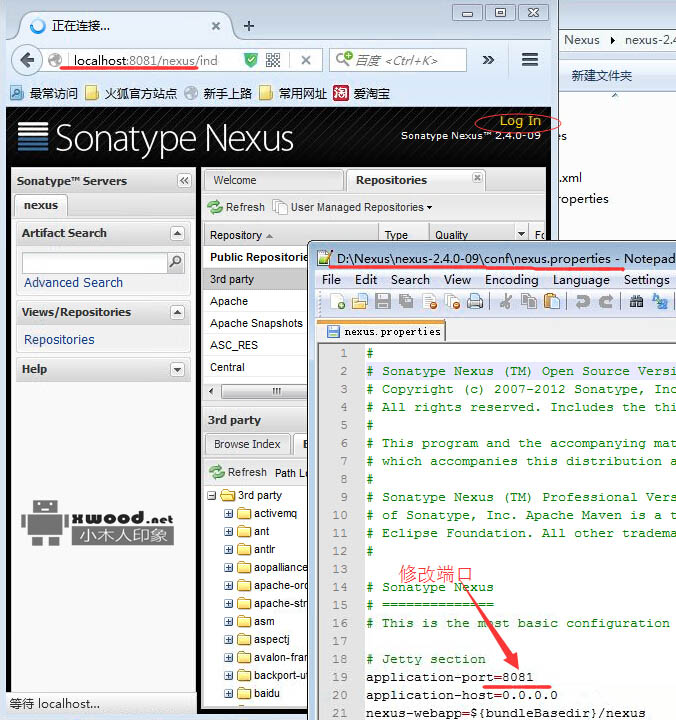Collapse the 3rd party root folder
The image size is (676, 720).
tap(212, 495)
